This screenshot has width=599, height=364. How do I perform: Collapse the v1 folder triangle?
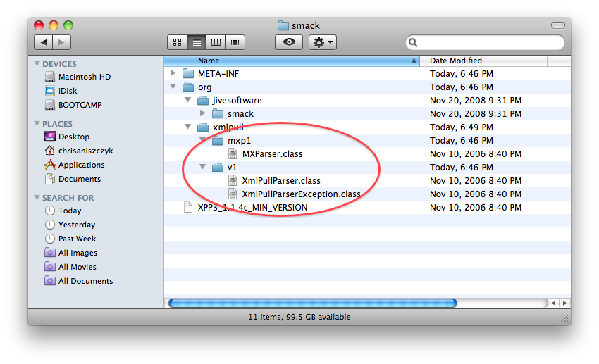202,167
